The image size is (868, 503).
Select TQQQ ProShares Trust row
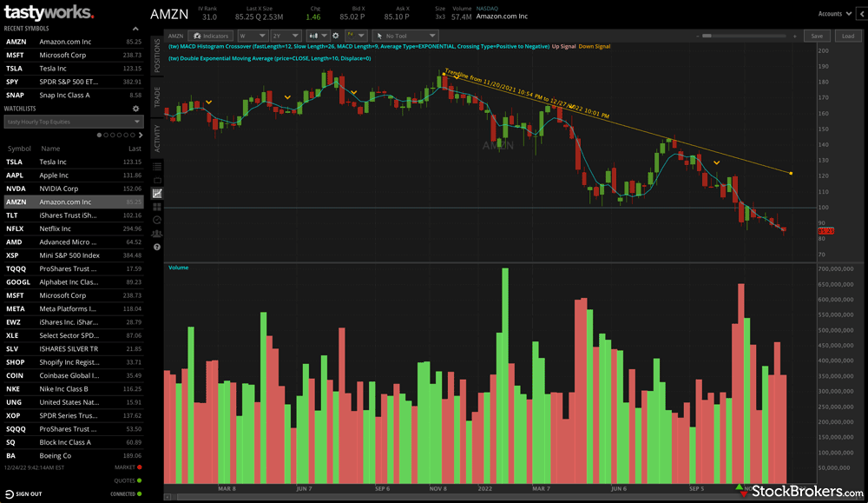(x=74, y=268)
